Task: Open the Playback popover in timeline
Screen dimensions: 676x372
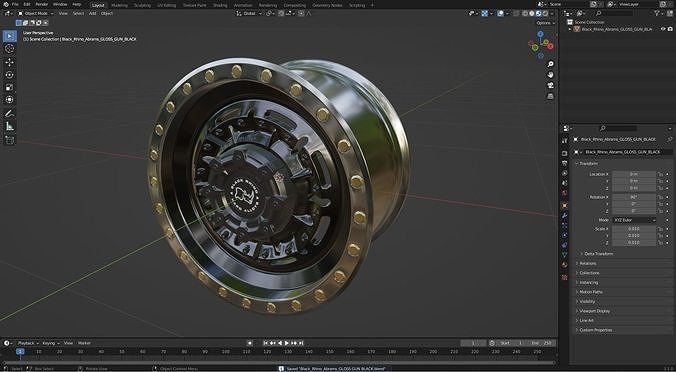Action: (x=28, y=343)
